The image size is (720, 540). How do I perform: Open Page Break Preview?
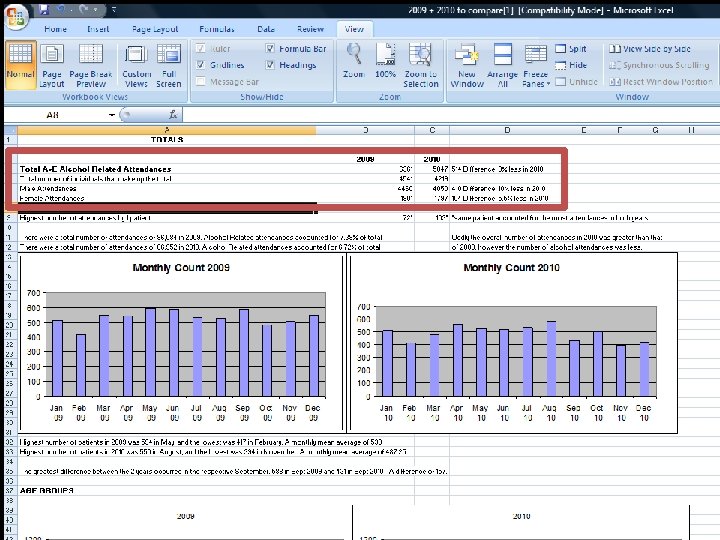(x=91, y=65)
